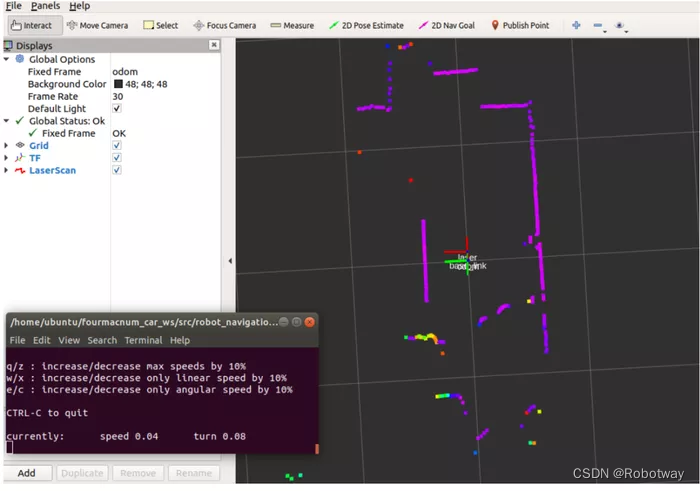Activate the Move Camera tool
Screen dimensions: 700x491
pyautogui.click(x=97, y=25)
